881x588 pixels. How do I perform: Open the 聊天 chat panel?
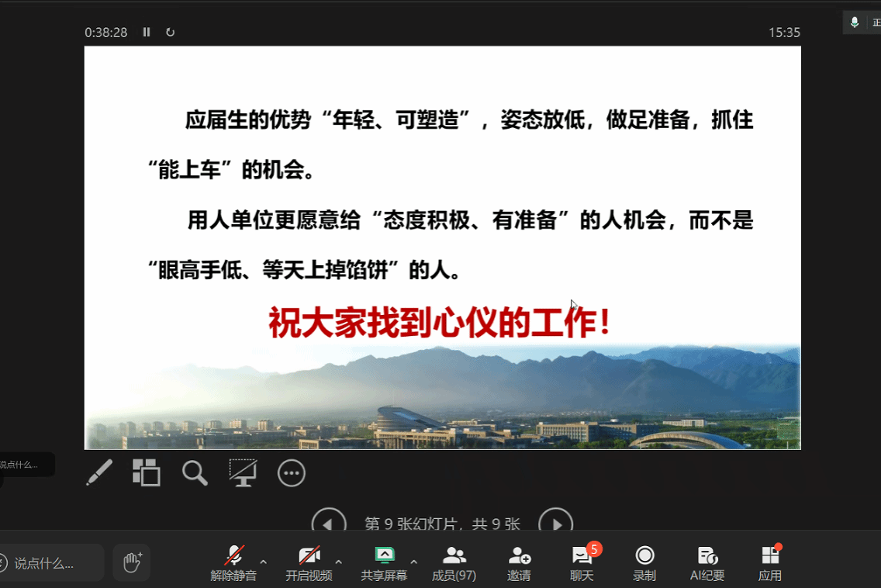point(582,562)
